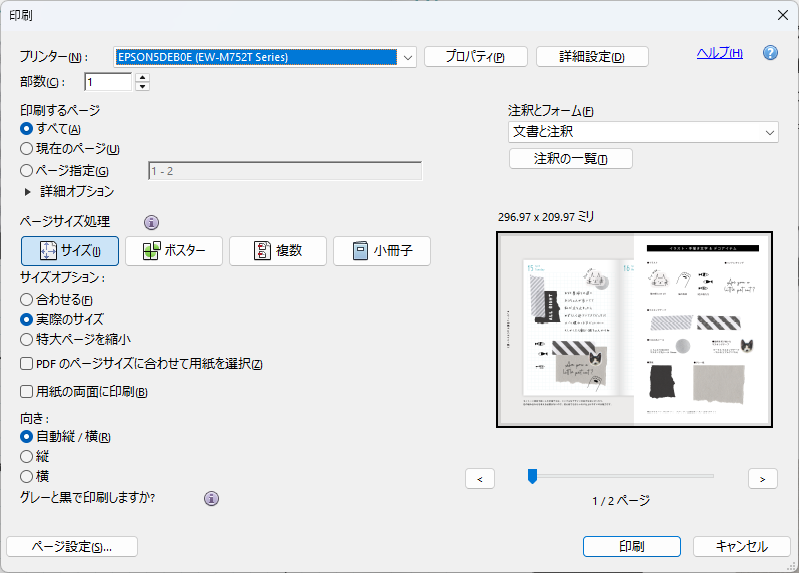Go to previous preview page arrow
The width and height of the screenshot is (799, 573).
point(480,479)
